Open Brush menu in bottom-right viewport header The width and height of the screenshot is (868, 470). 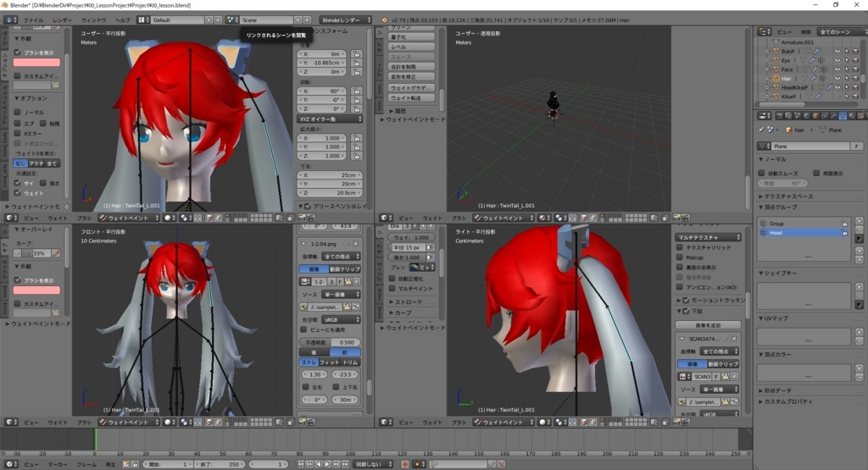(x=459, y=422)
